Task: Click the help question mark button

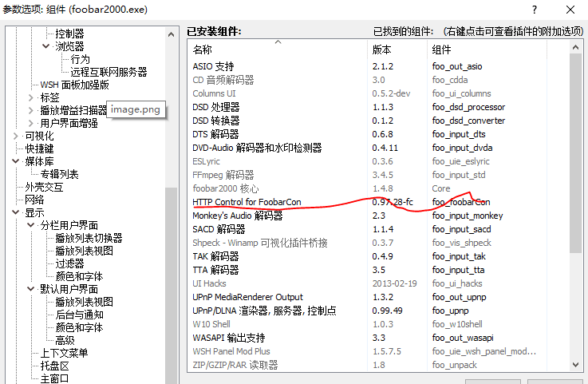Action: 535,10
